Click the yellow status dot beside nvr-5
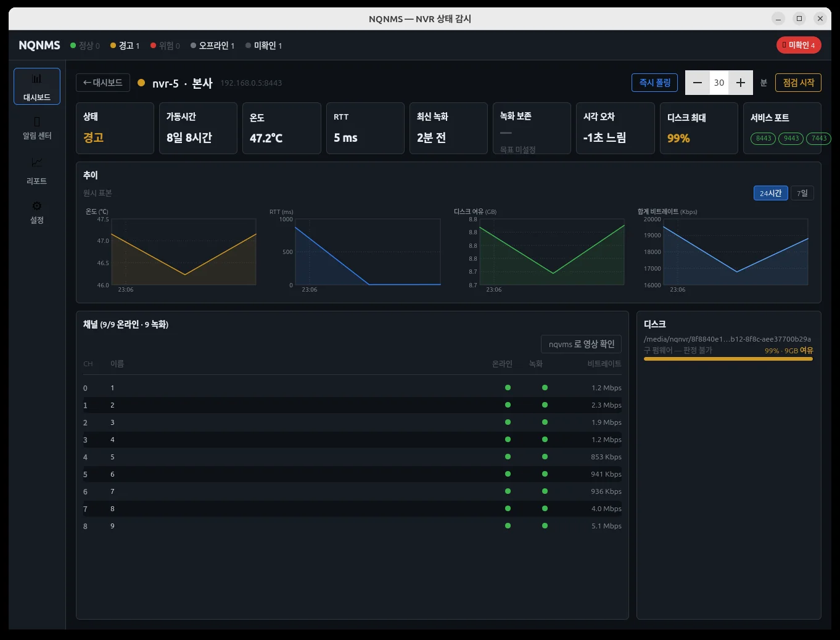This screenshot has width=840, height=640. (x=141, y=83)
